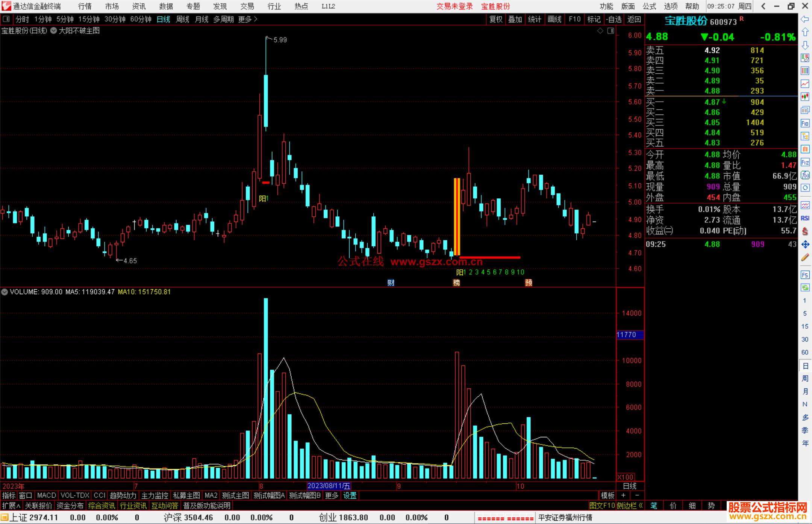Click the time-sharing line chart icon
The image size is (812, 524).
pyautogui.click(x=804, y=84)
